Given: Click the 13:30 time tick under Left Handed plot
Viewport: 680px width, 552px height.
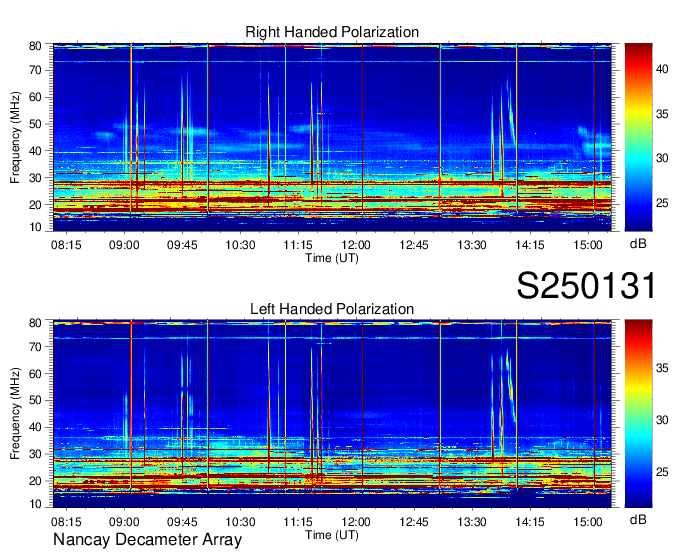Looking at the screenshot, I should coord(472,522).
